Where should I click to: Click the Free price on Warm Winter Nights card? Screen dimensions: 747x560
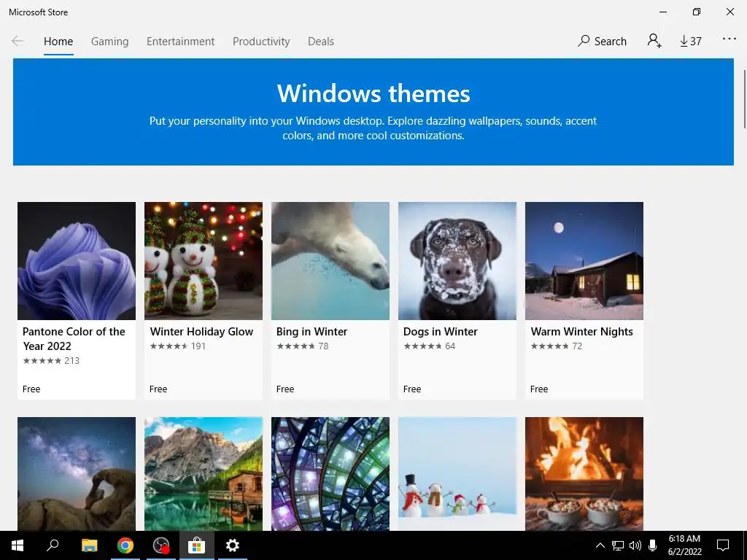point(539,389)
